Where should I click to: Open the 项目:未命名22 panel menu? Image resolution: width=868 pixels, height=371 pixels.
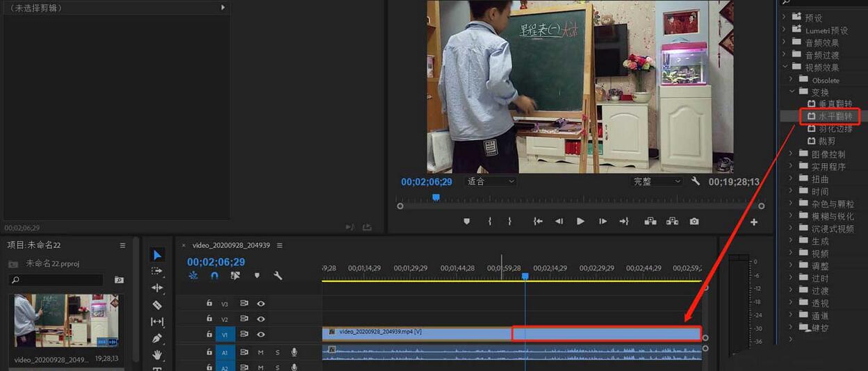click(122, 245)
